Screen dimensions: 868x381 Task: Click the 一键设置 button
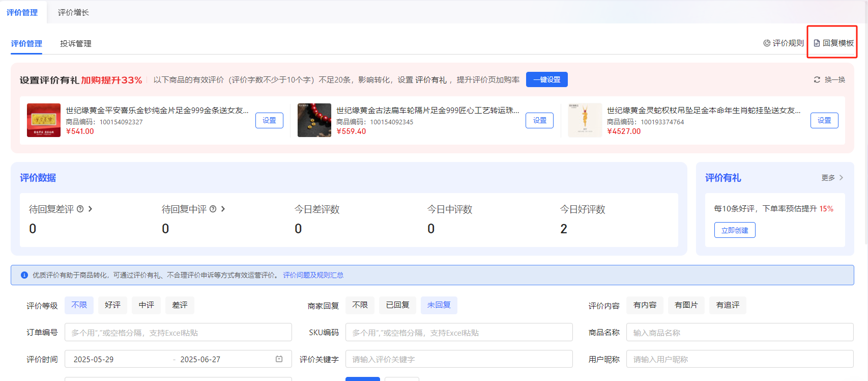pyautogui.click(x=546, y=79)
